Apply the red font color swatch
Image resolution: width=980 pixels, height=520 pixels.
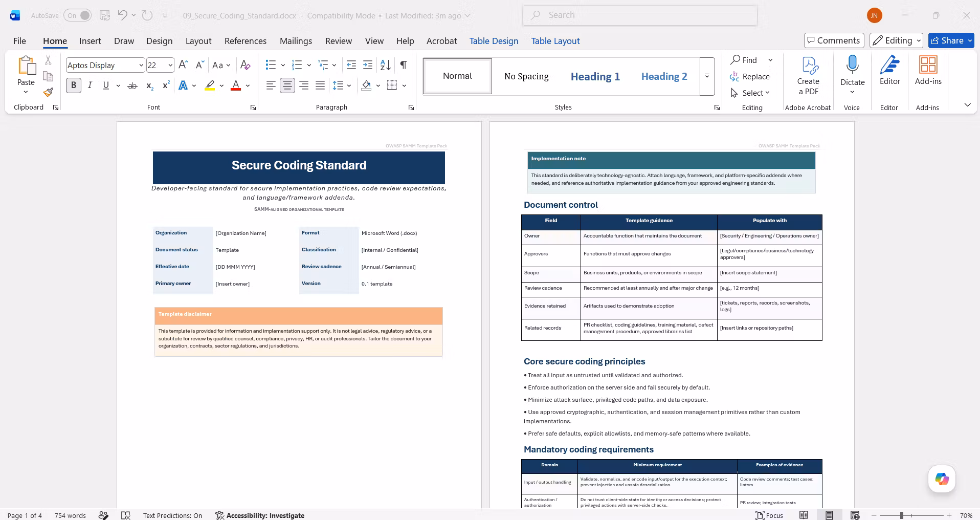[236, 85]
